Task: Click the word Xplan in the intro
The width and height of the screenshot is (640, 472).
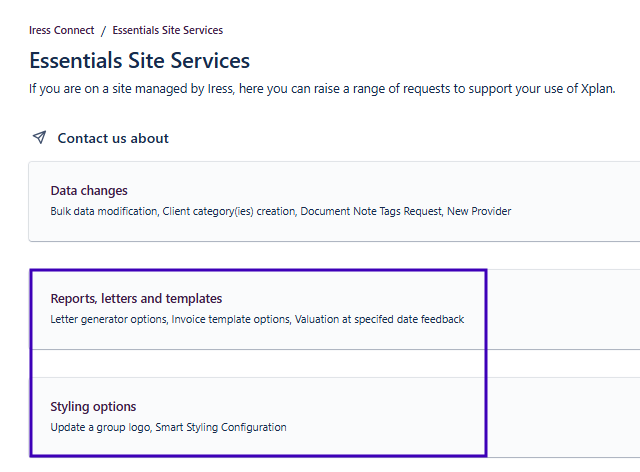Action: [598, 89]
